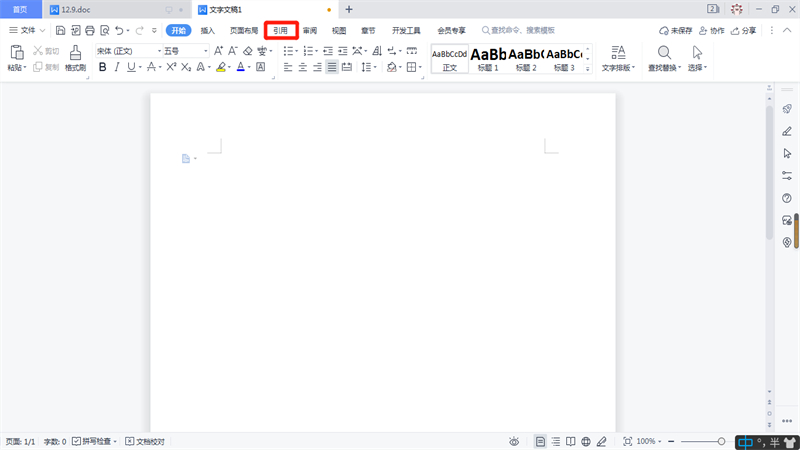This screenshot has width=800, height=450.
Task: Apply distributed alignment
Action: tap(347, 67)
